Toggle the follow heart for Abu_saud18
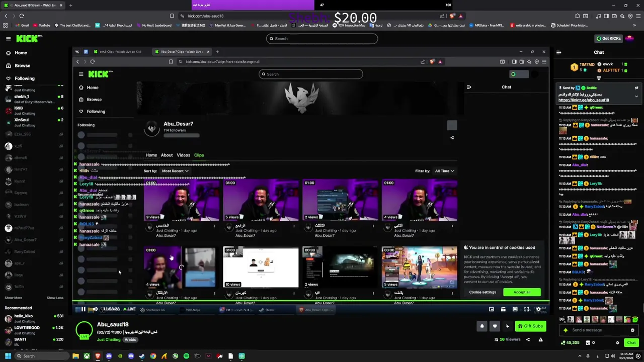644x362 pixels. click(x=495, y=326)
